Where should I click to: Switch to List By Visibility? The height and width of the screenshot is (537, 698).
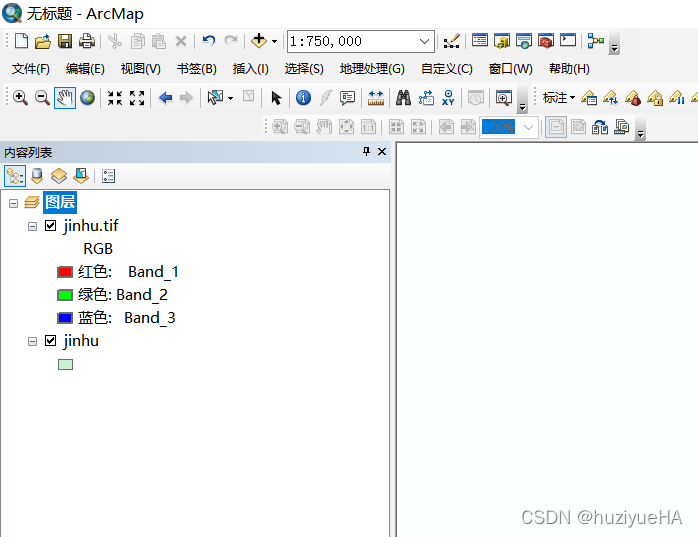pyautogui.click(x=59, y=176)
